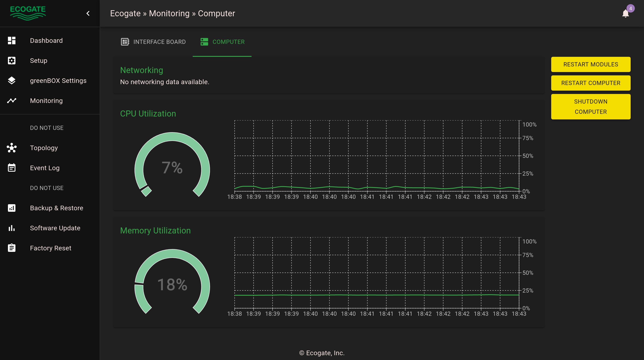
Task: Open the Dashboard menu item
Action: tap(50, 41)
